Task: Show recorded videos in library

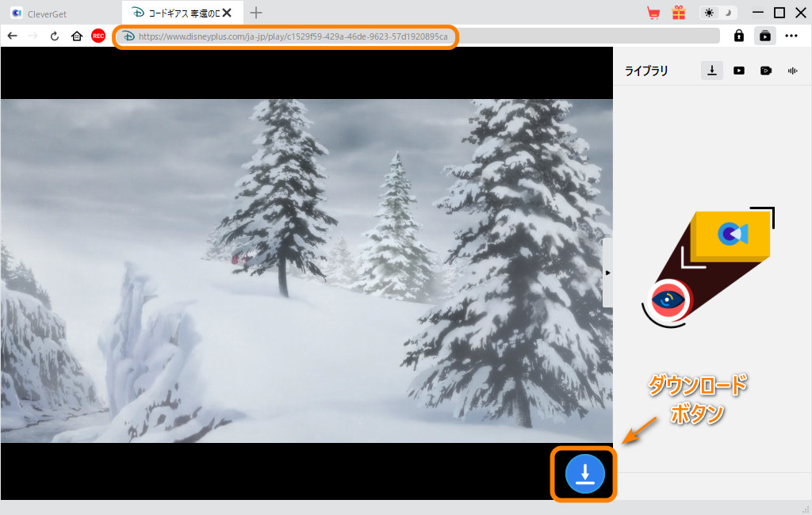Action: [766, 71]
